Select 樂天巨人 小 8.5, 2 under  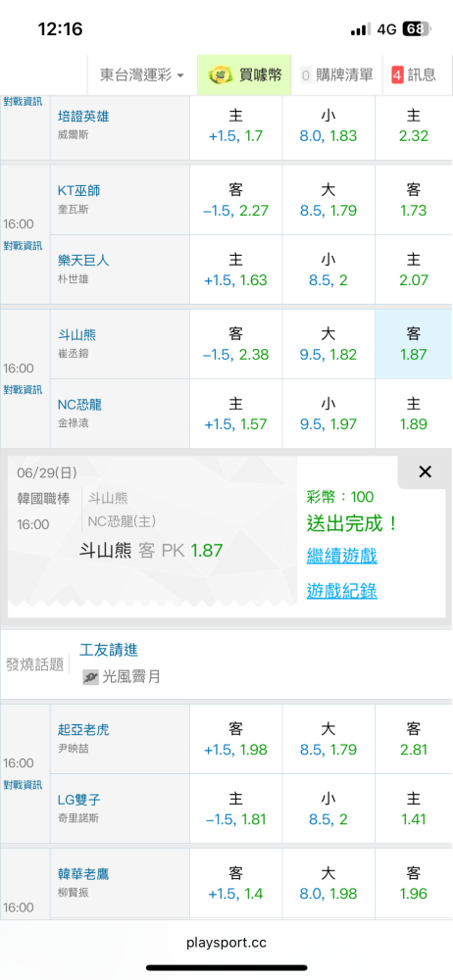point(328,269)
